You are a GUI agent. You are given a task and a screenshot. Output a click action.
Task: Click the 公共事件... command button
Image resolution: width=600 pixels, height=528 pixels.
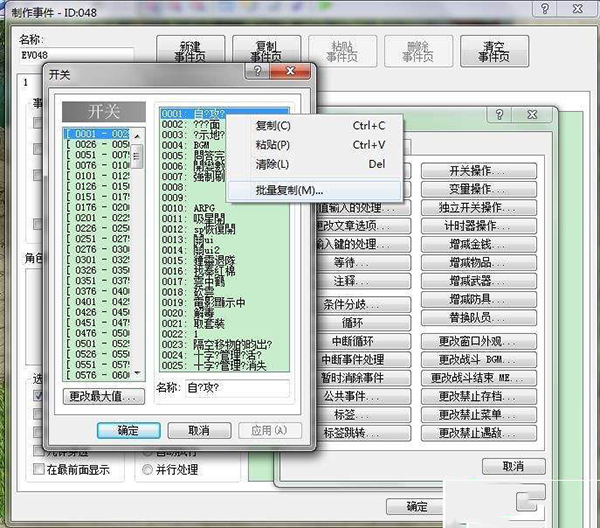coord(363,396)
